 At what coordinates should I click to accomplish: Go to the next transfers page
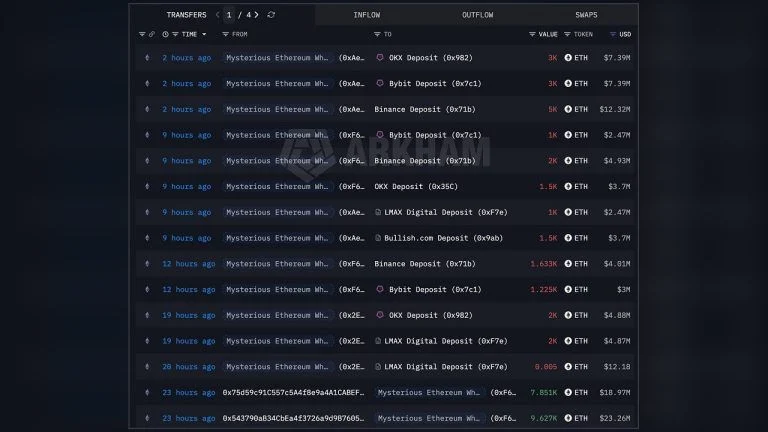point(256,15)
